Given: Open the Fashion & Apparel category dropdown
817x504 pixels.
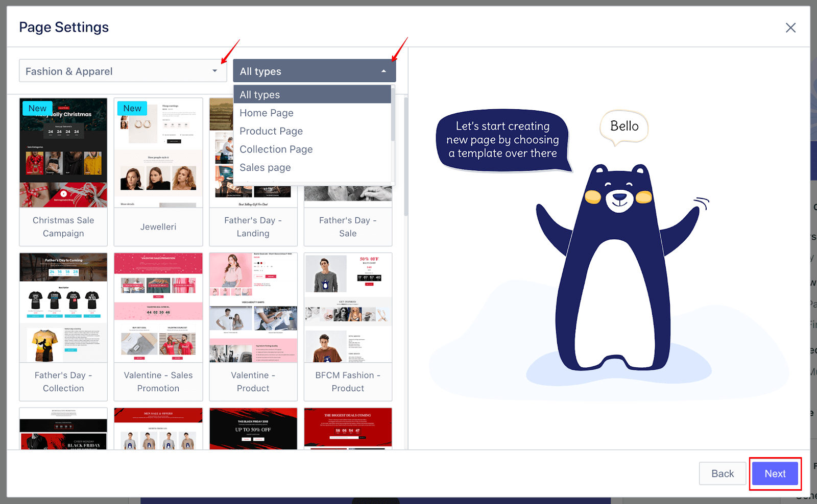Looking at the screenshot, I should 123,71.
